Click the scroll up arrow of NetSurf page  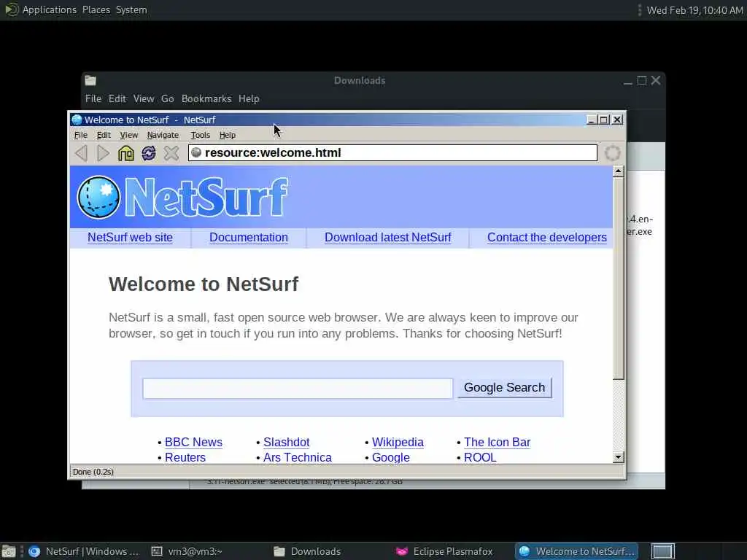click(619, 171)
